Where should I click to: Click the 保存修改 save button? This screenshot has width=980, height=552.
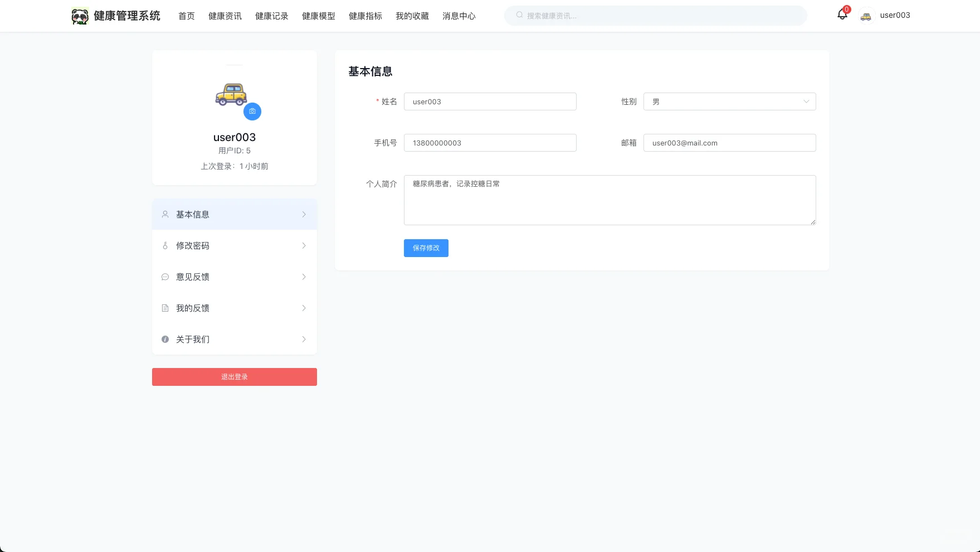pos(426,248)
